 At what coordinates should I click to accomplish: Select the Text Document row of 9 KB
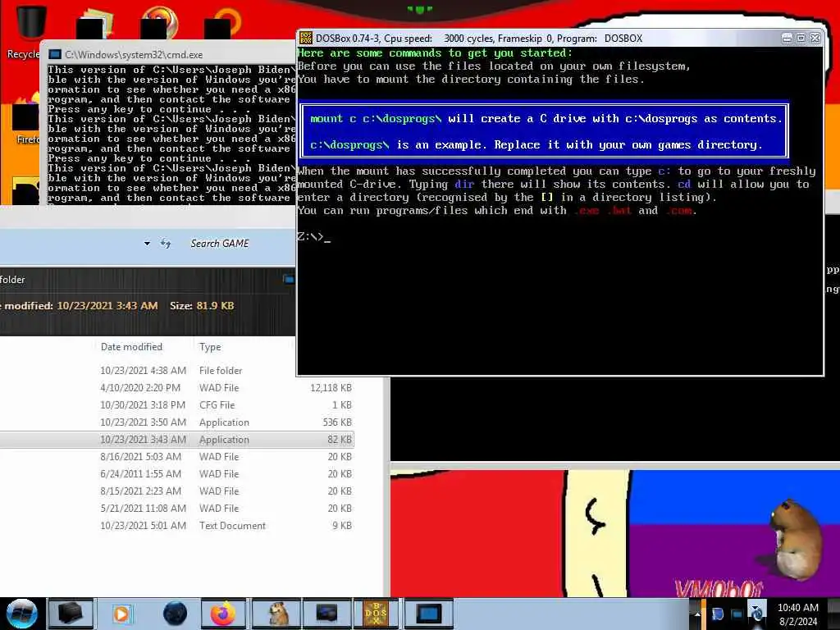(177, 526)
